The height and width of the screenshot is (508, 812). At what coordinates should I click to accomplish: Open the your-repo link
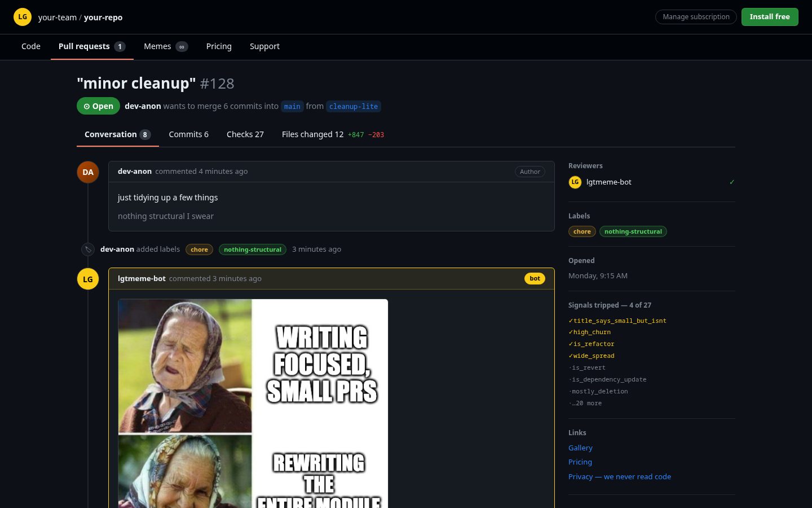coord(103,17)
